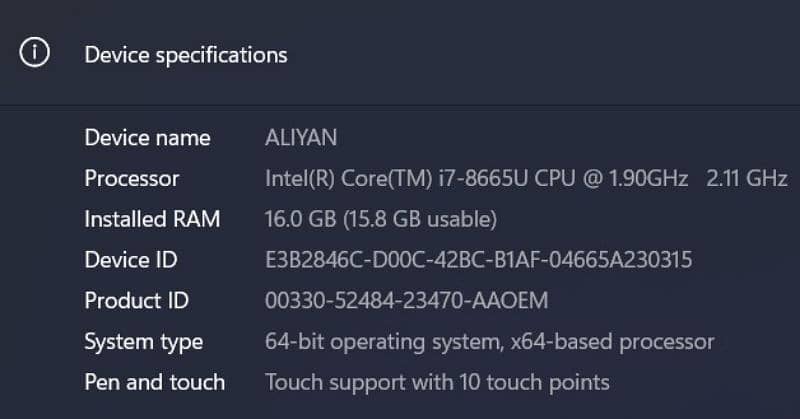Click the 2.11 GHz speed value

(746, 179)
